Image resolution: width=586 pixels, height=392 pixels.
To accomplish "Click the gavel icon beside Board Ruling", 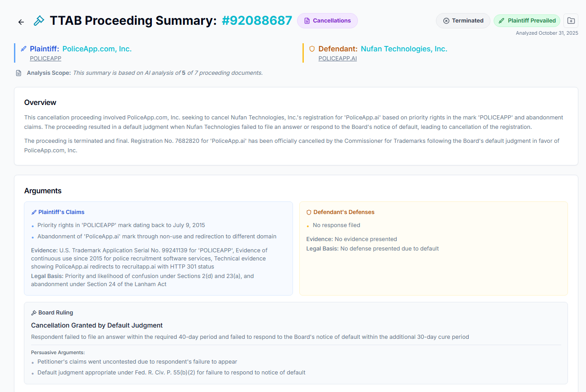I will [x=33, y=312].
